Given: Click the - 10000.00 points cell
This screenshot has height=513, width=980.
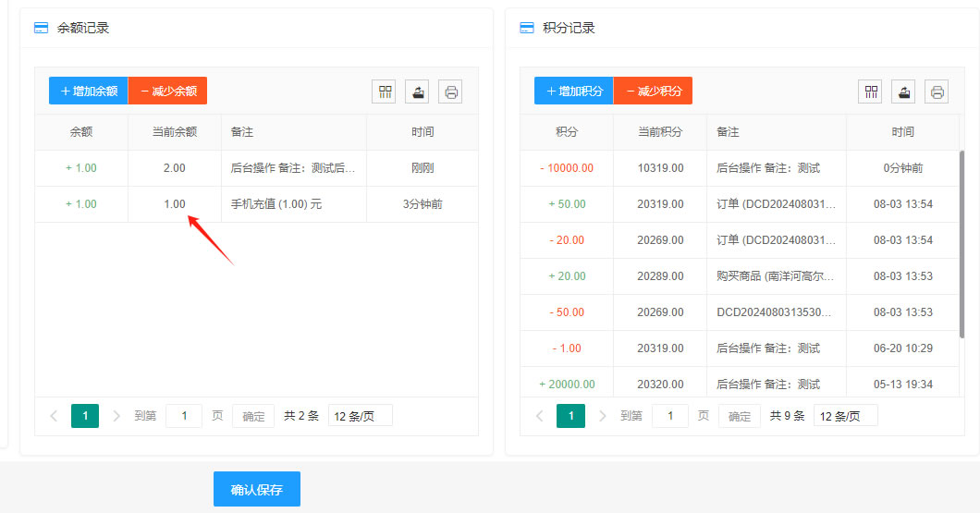Looking at the screenshot, I should pos(567,168).
